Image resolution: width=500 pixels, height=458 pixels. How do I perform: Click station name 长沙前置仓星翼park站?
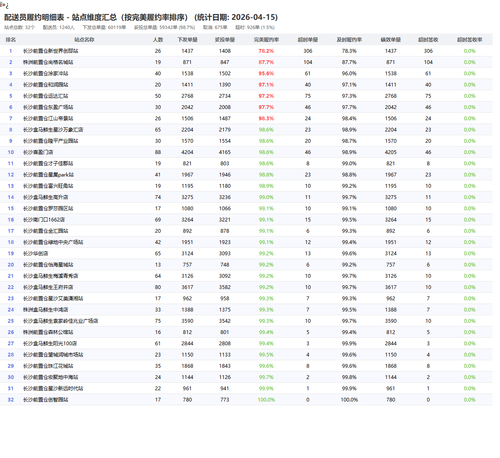pos(48,175)
